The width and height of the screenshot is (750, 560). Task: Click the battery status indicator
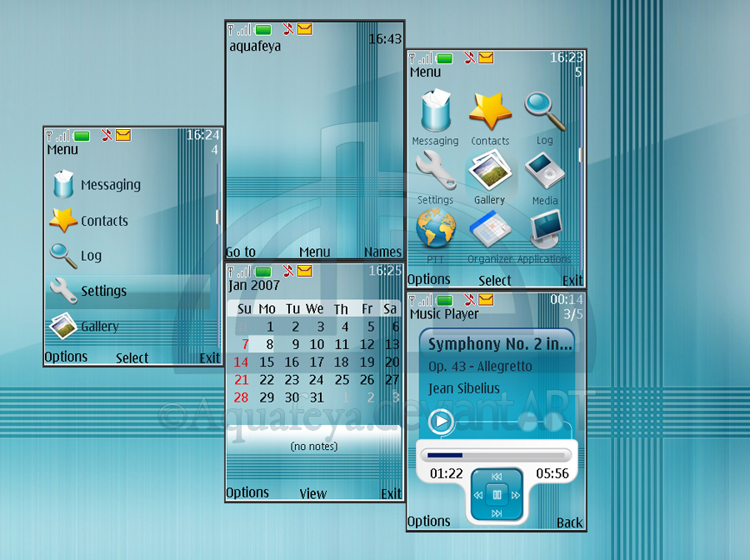click(x=445, y=57)
